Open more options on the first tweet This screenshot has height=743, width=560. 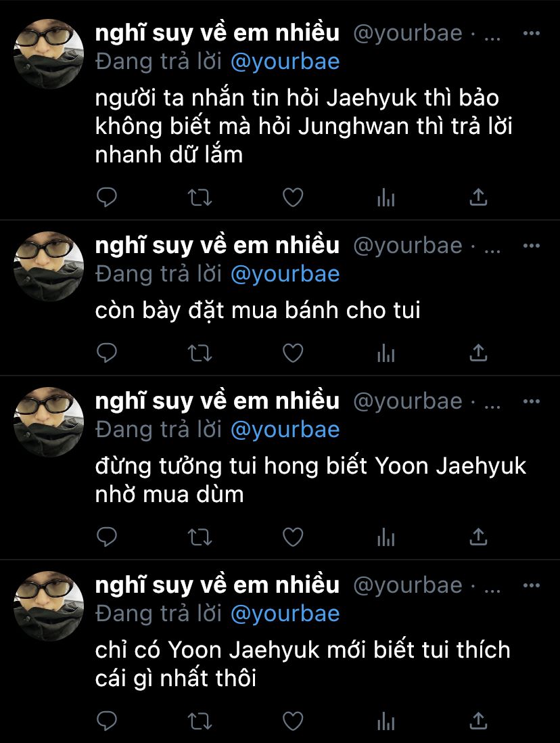tap(531, 33)
